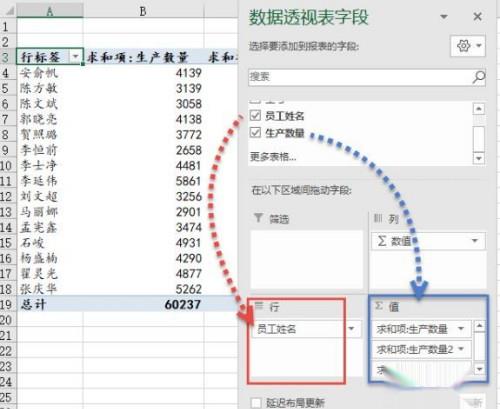Click value cell 4139
This screenshot has height=409, width=500.
[x=143, y=73]
